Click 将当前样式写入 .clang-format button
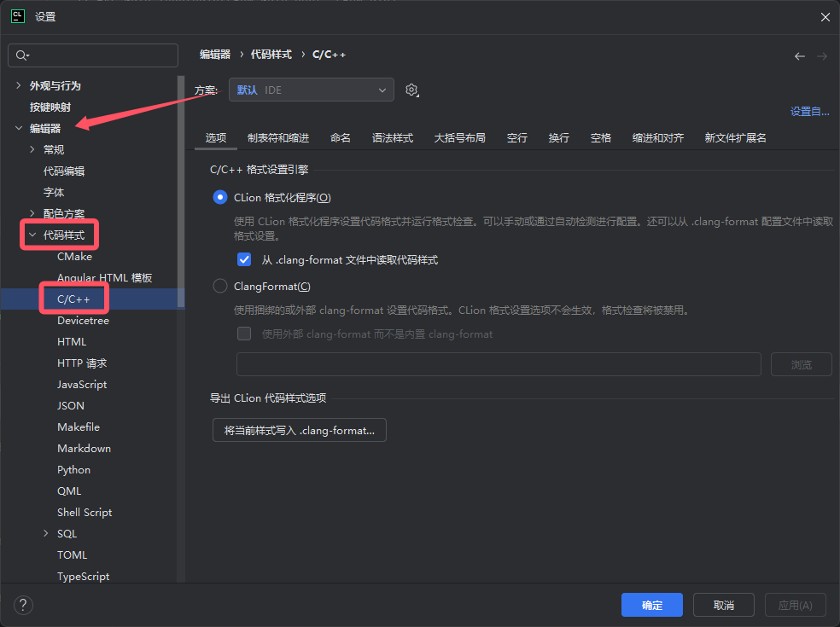The width and height of the screenshot is (840, 627). 300,430
